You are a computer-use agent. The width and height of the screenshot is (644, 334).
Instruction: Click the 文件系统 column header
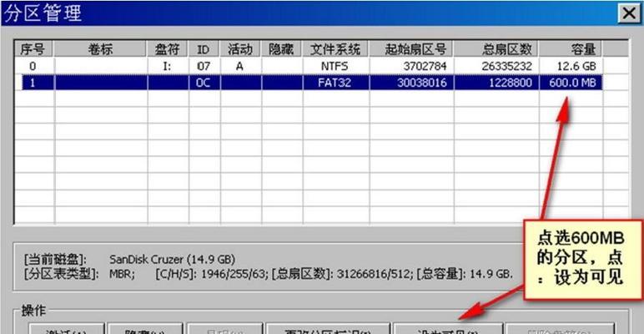click(335, 49)
